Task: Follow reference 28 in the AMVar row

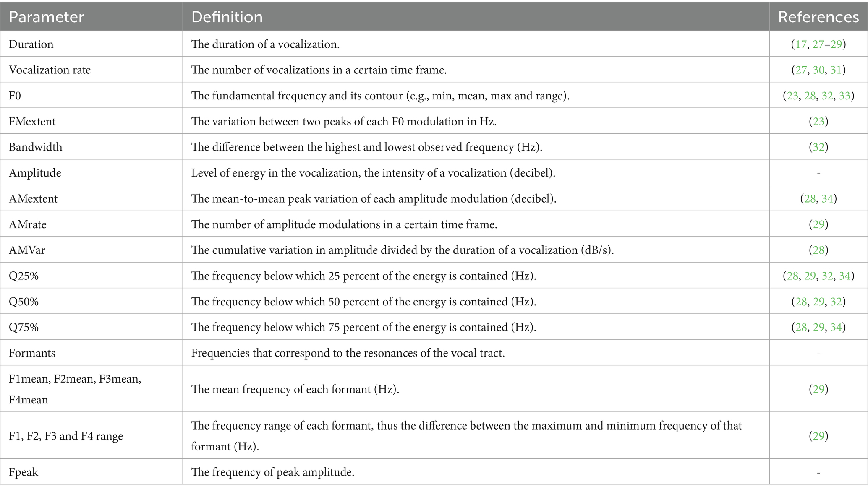Action: [x=818, y=250]
